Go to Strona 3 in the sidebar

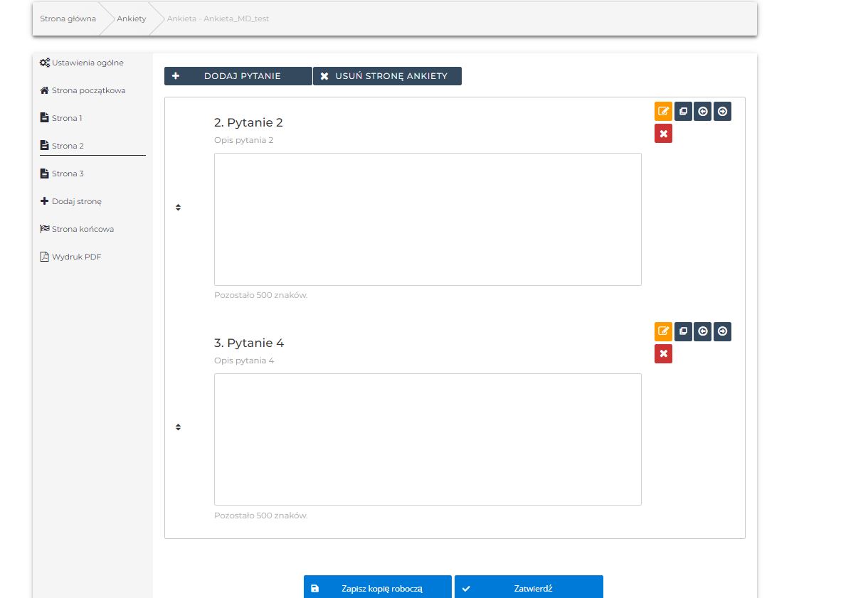(x=68, y=173)
